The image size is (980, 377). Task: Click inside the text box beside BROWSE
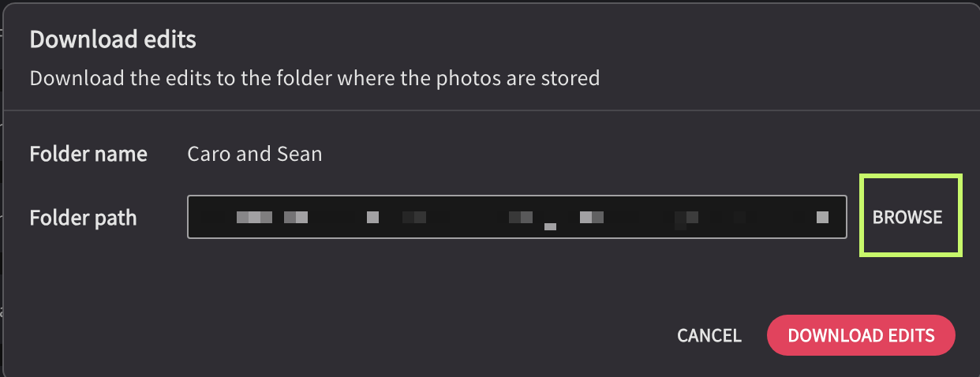click(517, 217)
